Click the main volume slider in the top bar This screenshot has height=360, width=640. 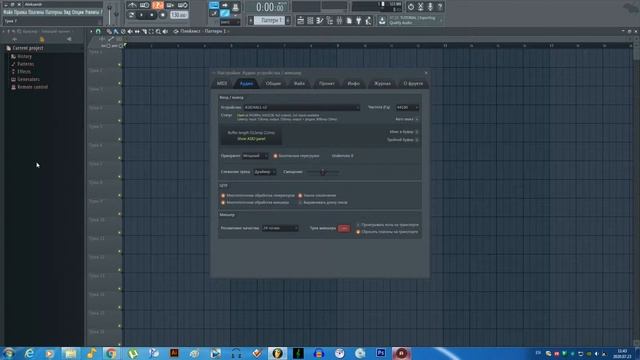[x=109, y=13]
